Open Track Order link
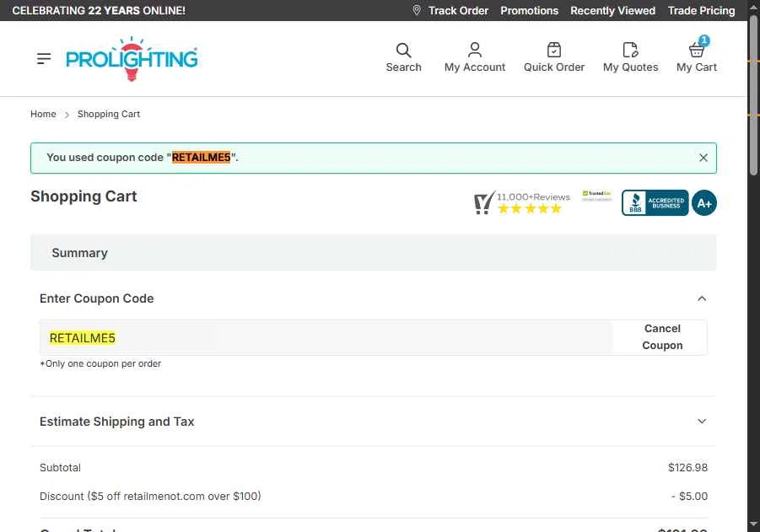 coord(458,11)
